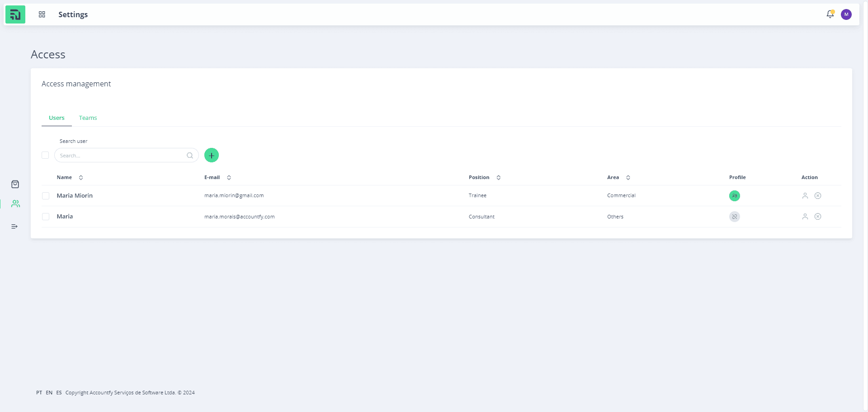Click the Trainee position cell
The width and height of the screenshot is (868, 412).
[x=478, y=196]
